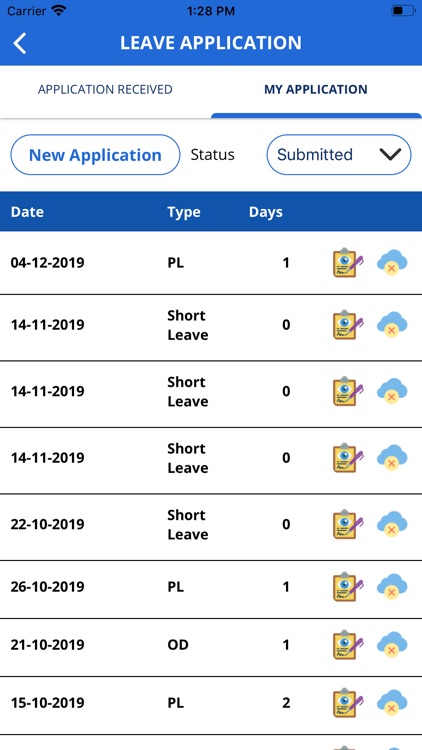The width and height of the screenshot is (422, 750).
Task: Open view/edit icon for 22-10-2019 Short Leave
Action: 348,524
